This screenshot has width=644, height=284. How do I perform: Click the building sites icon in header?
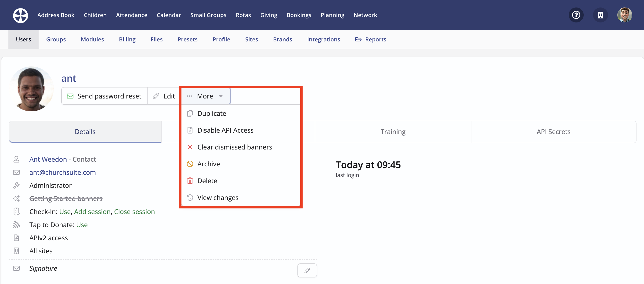tap(600, 15)
